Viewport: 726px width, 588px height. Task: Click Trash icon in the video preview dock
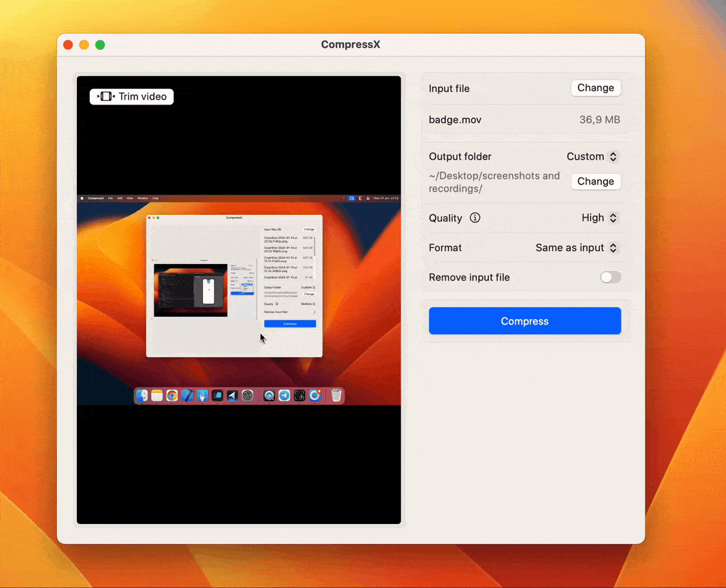pos(337,396)
